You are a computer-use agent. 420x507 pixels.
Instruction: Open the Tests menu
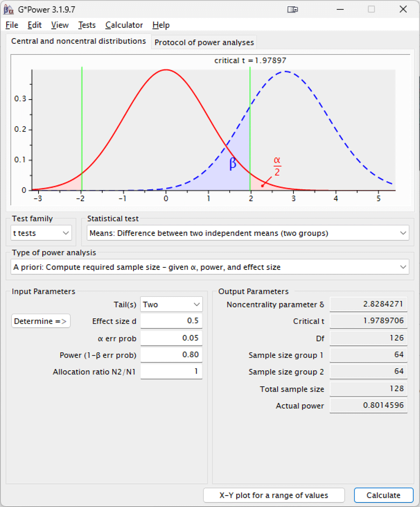(87, 25)
